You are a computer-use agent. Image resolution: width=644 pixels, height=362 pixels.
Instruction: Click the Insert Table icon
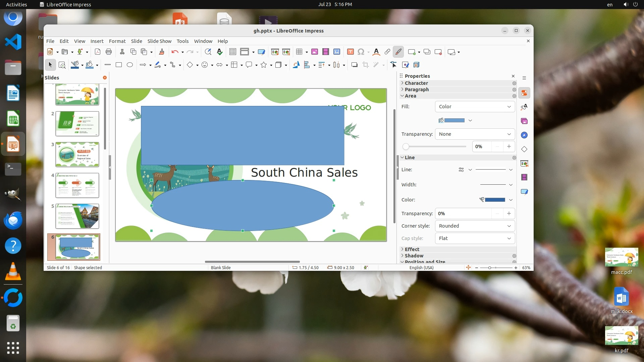coord(299,52)
